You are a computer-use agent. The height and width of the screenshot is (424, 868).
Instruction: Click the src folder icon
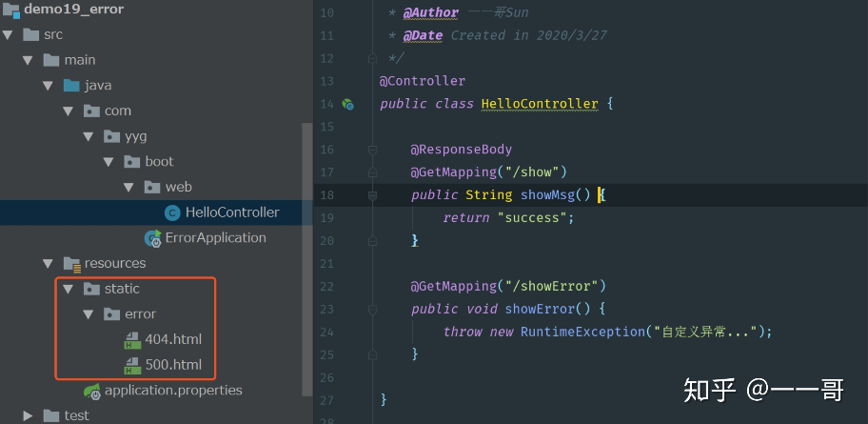31,34
